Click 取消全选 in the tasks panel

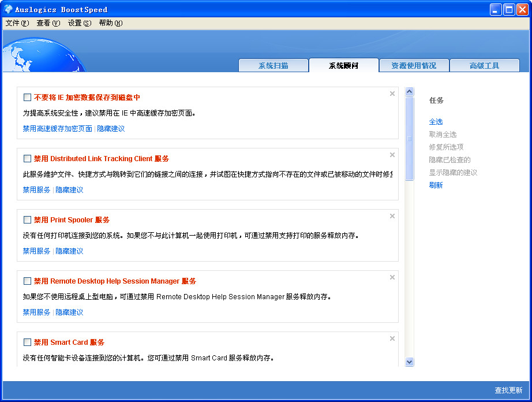pyautogui.click(x=443, y=135)
